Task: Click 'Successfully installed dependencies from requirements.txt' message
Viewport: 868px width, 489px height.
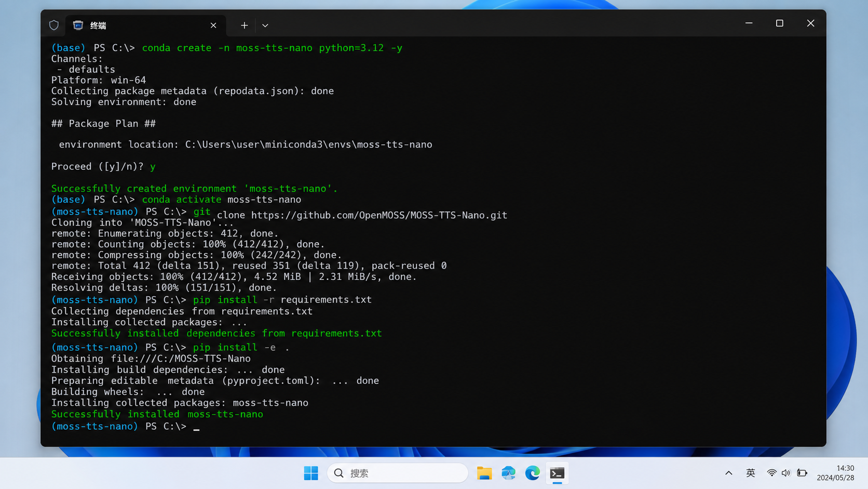Action: (216, 334)
